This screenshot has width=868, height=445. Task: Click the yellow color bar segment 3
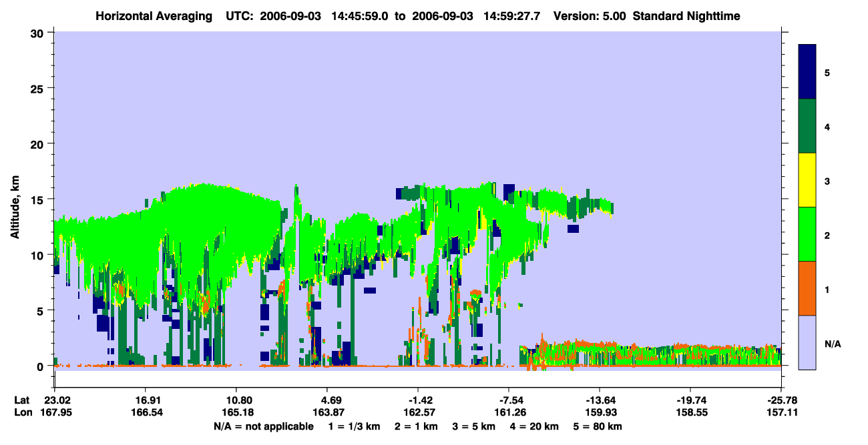[x=807, y=180]
